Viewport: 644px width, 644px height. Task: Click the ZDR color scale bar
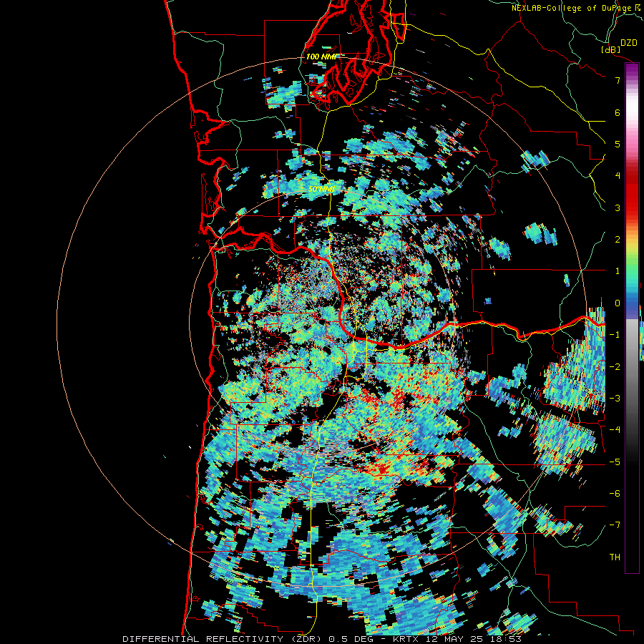tap(632, 318)
